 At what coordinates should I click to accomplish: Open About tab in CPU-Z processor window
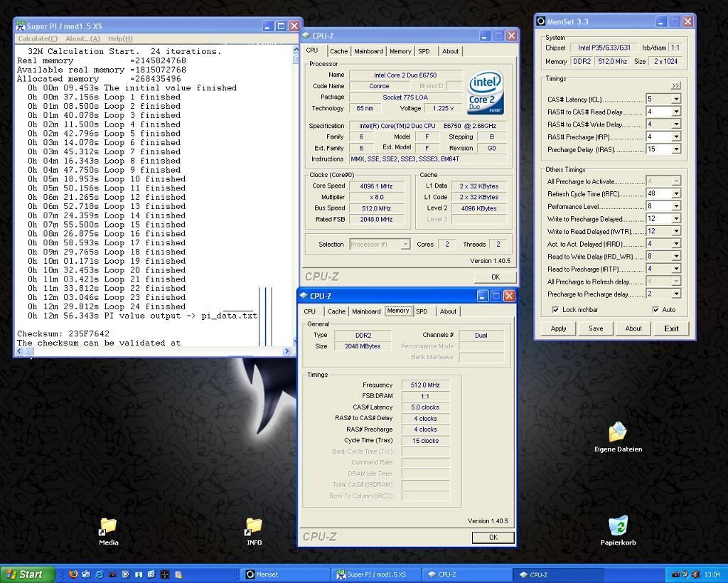click(x=450, y=51)
